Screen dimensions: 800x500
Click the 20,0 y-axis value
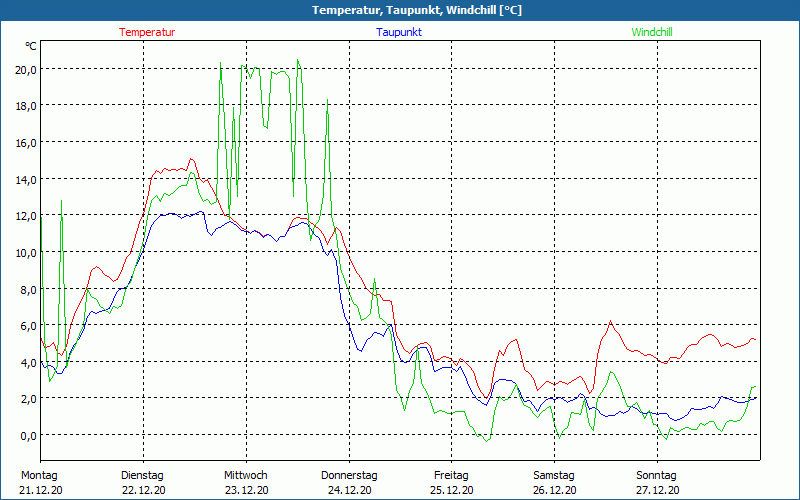(x=26, y=69)
